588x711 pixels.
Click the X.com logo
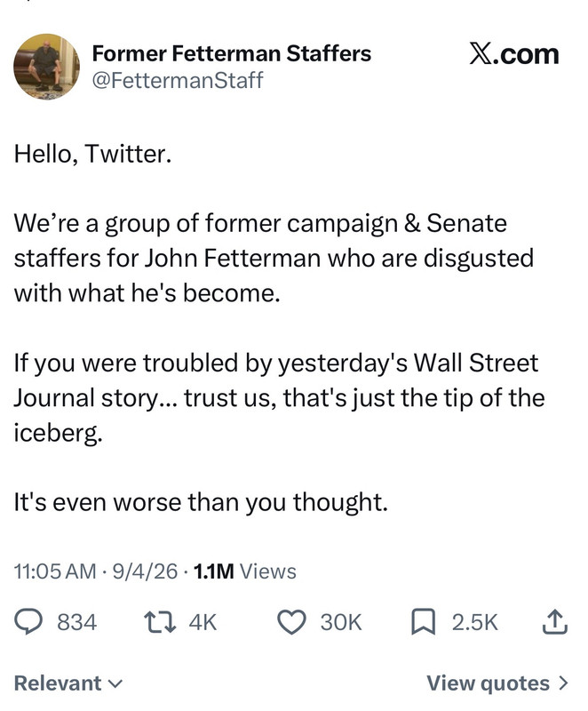tap(513, 54)
